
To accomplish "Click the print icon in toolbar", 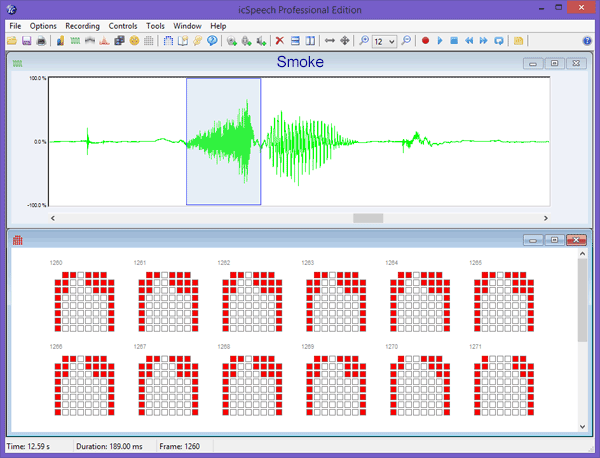I will click(41, 41).
